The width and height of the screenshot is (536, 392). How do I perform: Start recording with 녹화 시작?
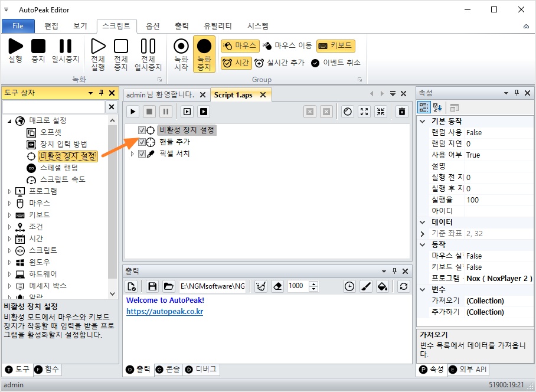pyautogui.click(x=181, y=55)
